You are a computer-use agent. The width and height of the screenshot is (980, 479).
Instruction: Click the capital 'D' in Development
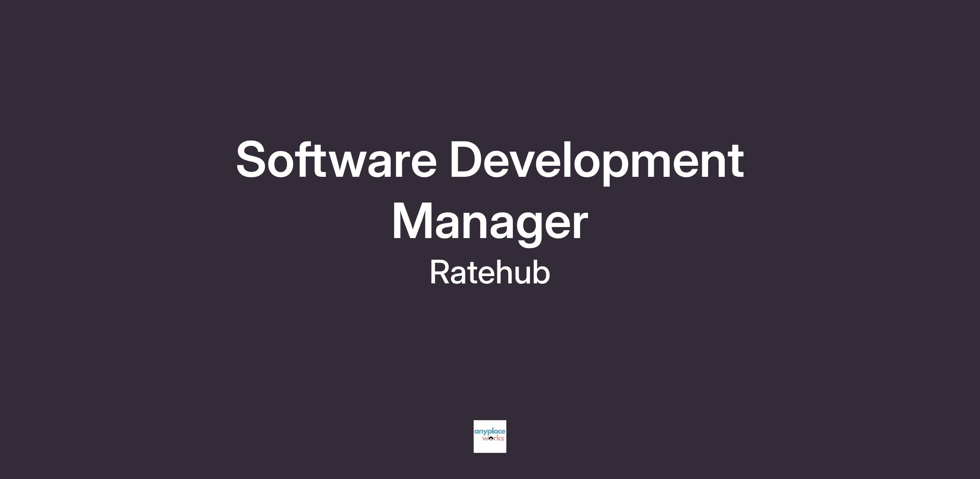point(466,160)
